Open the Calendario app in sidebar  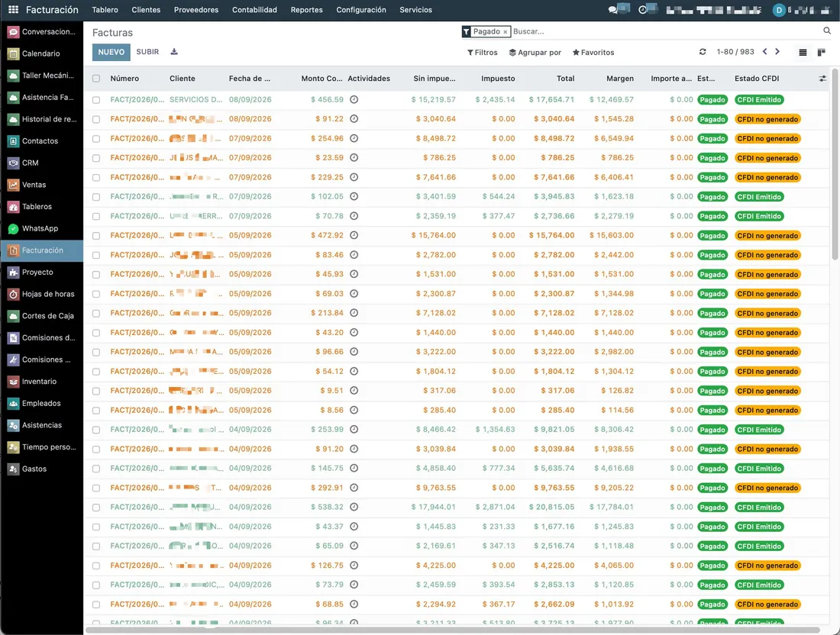41,53
